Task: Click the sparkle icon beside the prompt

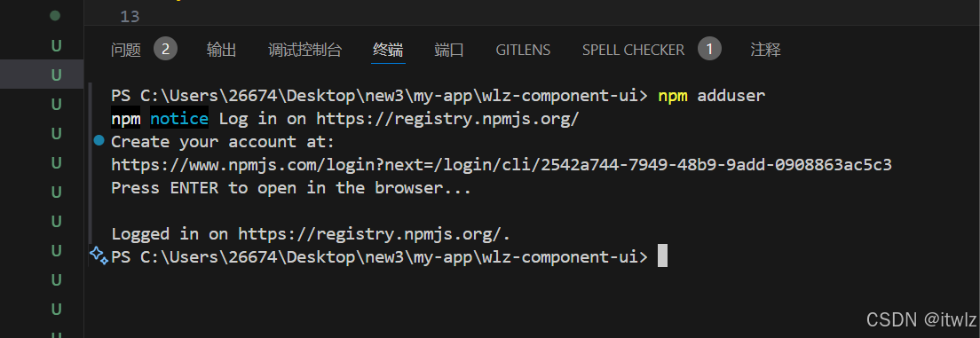Action: pyautogui.click(x=98, y=255)
